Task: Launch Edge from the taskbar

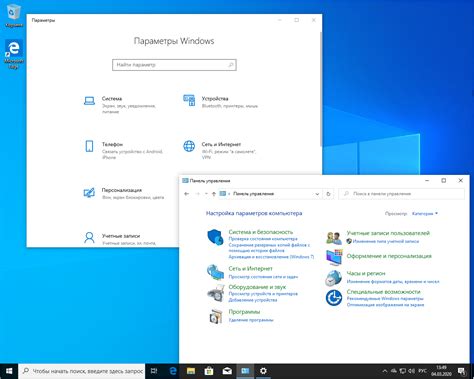Action: tap(173, 371)
